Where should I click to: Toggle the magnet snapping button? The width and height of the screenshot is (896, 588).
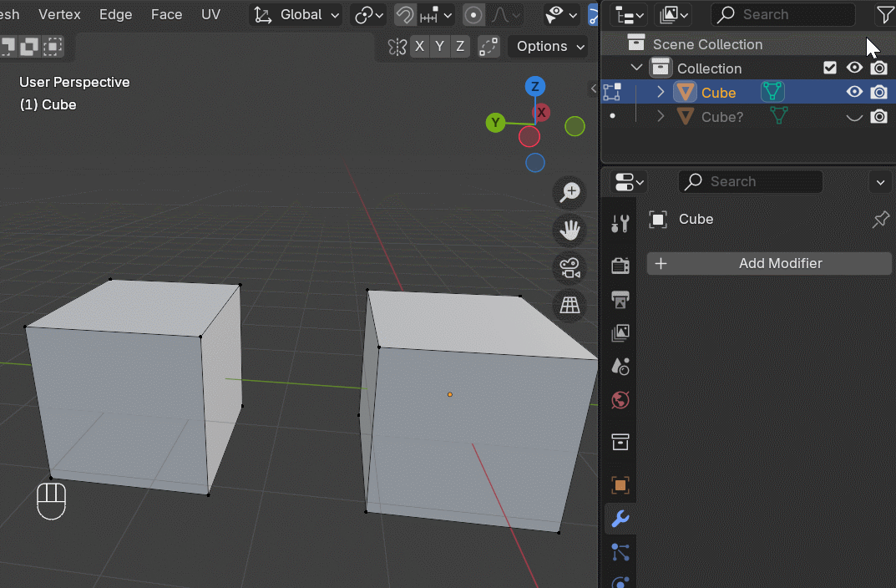tap(405, 15)
